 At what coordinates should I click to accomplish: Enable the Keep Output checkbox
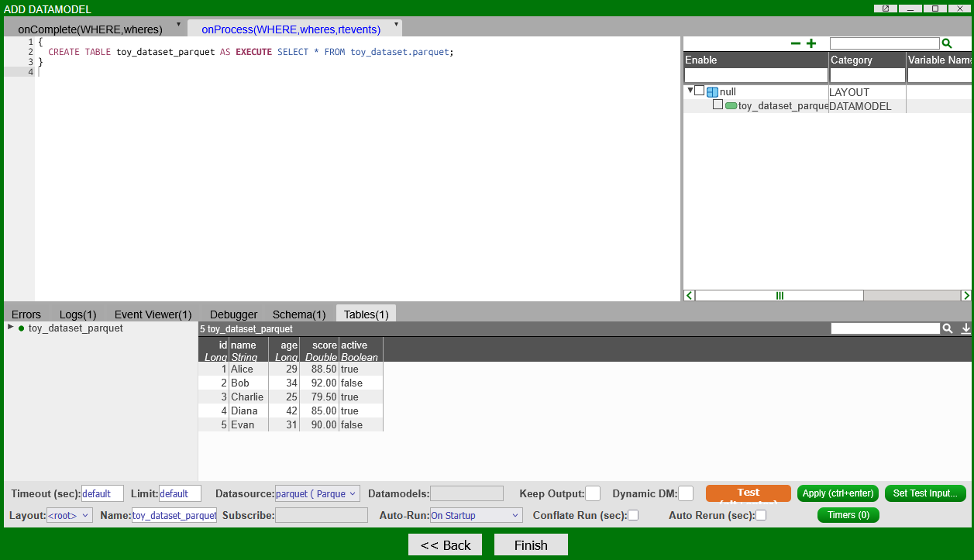(592, 493)
